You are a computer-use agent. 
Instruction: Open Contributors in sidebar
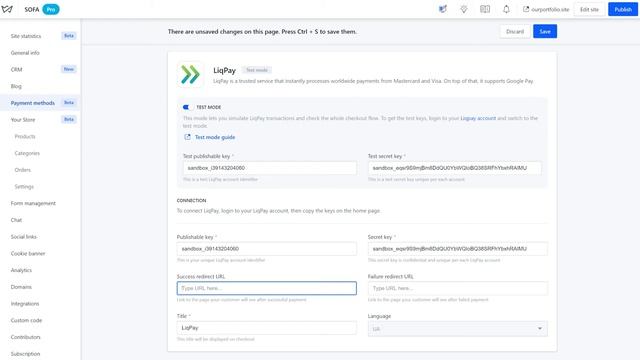[25, 337]
